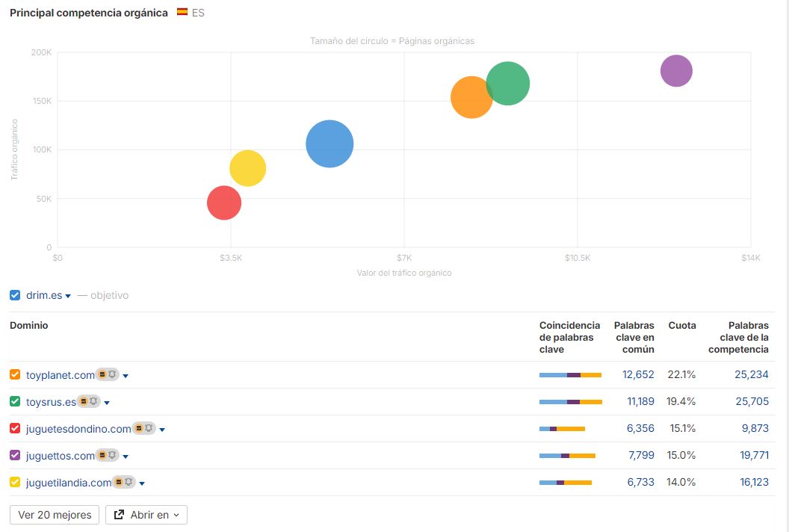
Task: Click the "Cuota" column header
Action: coord(681,326)
